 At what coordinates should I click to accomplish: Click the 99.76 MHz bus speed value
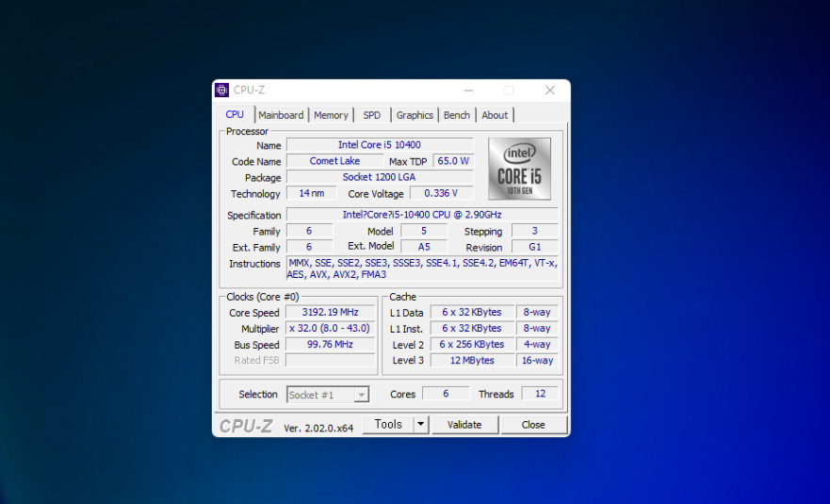[331, 344]
